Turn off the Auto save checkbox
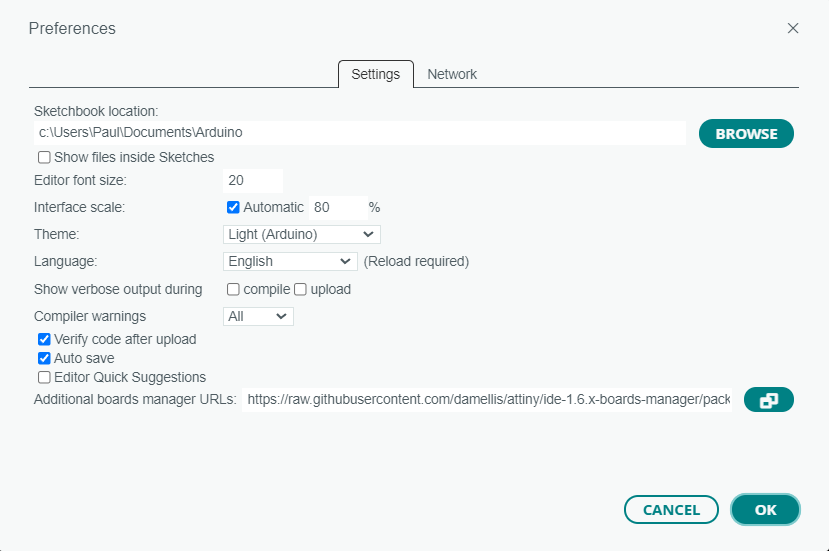Screen dimensions: 829x551 click(44, 358)
